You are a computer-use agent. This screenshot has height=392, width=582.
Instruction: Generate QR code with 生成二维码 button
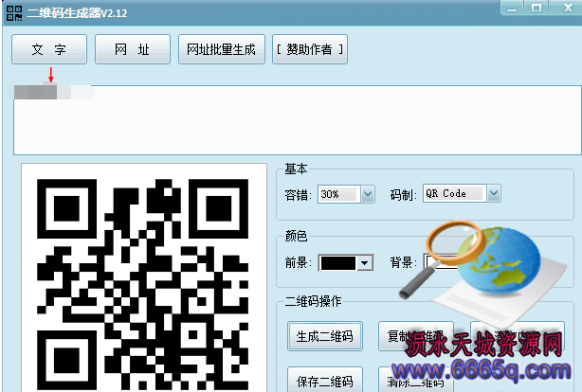coord(325,336)
